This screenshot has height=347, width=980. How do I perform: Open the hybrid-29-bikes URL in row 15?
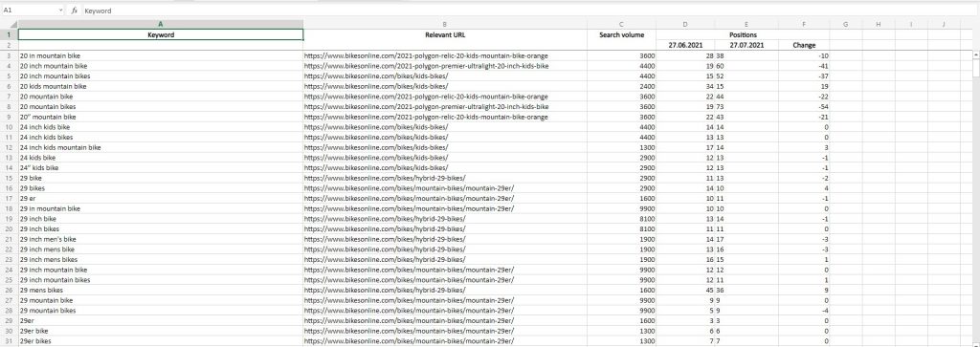(385, 178)
